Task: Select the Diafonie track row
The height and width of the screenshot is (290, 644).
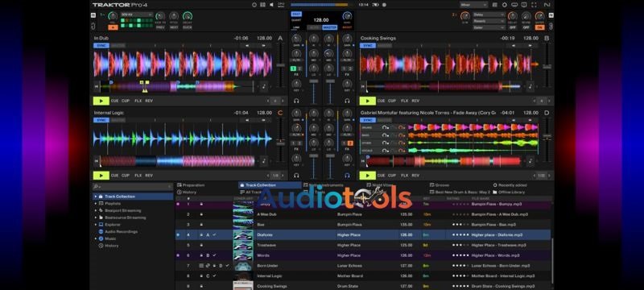Action: click(x=363, y=235)
